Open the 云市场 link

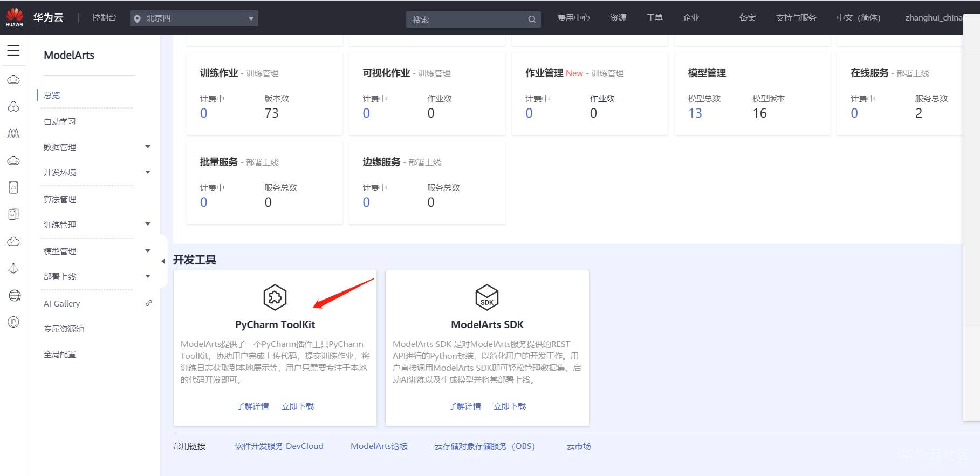click(579, 446)
